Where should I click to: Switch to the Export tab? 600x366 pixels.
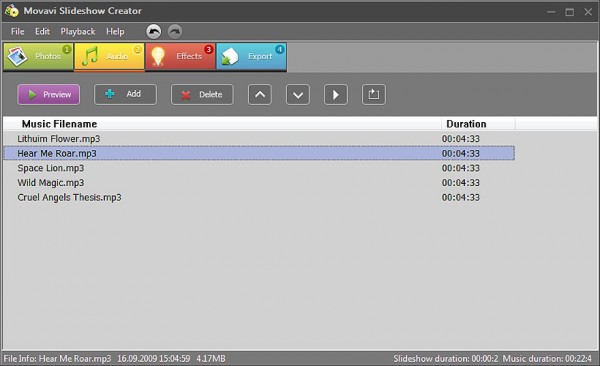251,56
